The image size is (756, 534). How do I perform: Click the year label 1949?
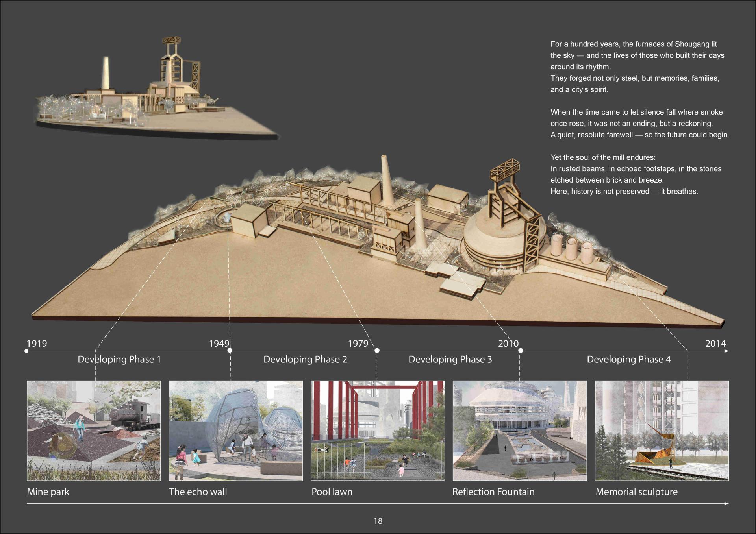219,344
